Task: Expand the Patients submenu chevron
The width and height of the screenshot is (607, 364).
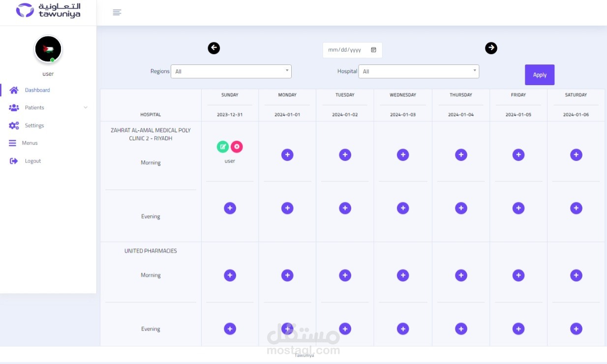Action: pyautogui.click(x=86, y=108)
